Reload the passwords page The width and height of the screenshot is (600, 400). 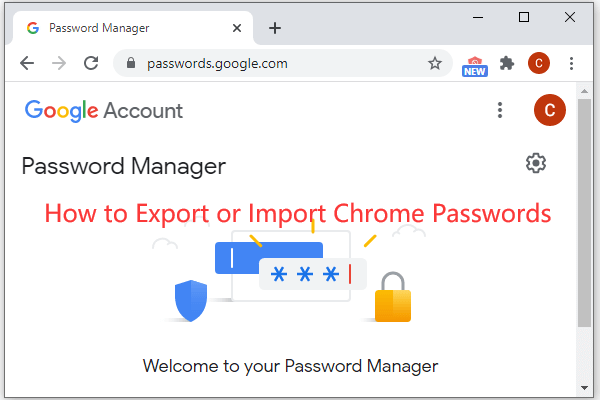tap(91, 63)
